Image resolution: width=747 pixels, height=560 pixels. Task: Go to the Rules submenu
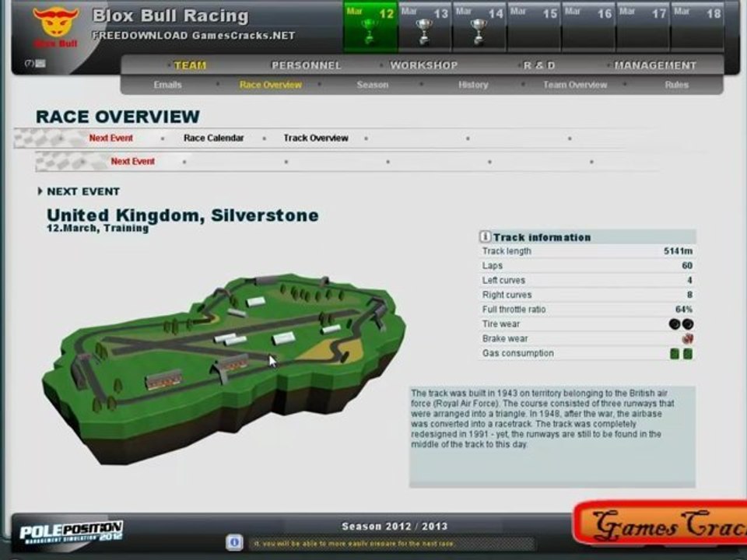(x=676, y=85)
